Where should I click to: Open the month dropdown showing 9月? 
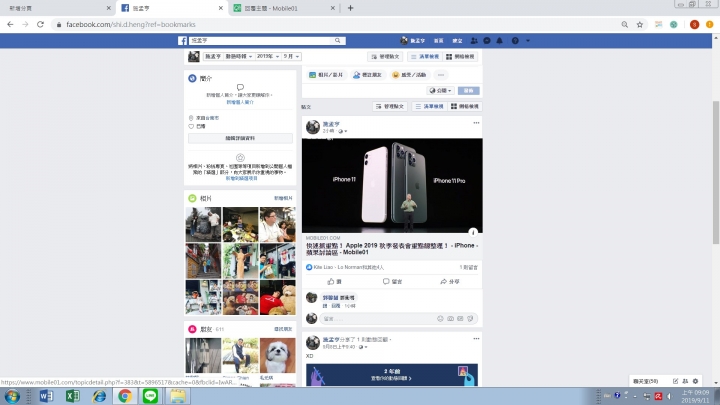[291, 56]
